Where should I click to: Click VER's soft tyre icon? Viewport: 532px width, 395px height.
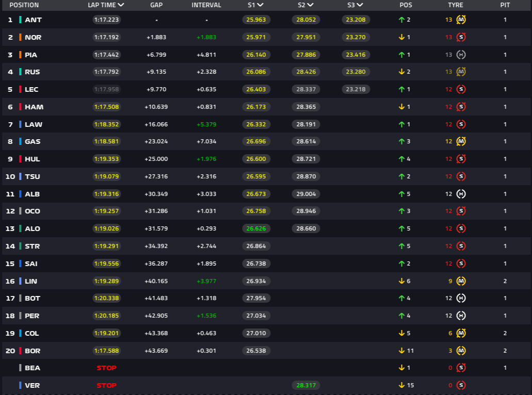[461, 385]
